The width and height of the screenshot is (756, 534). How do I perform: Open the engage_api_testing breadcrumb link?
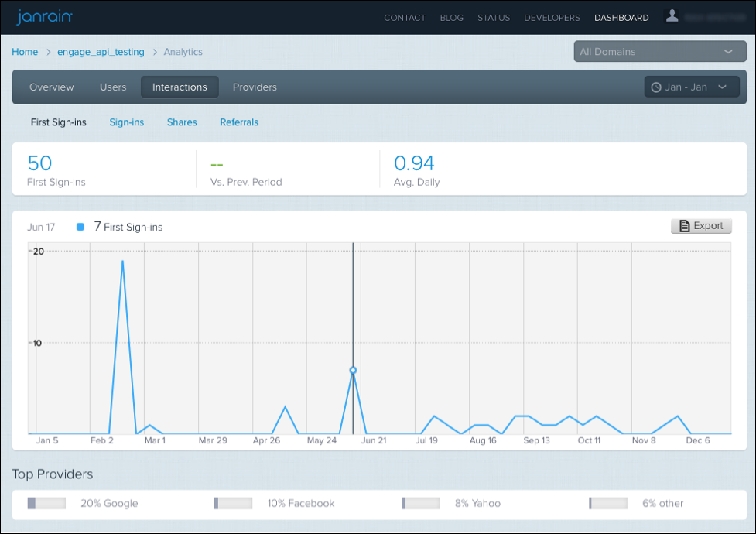coord(101,52)
